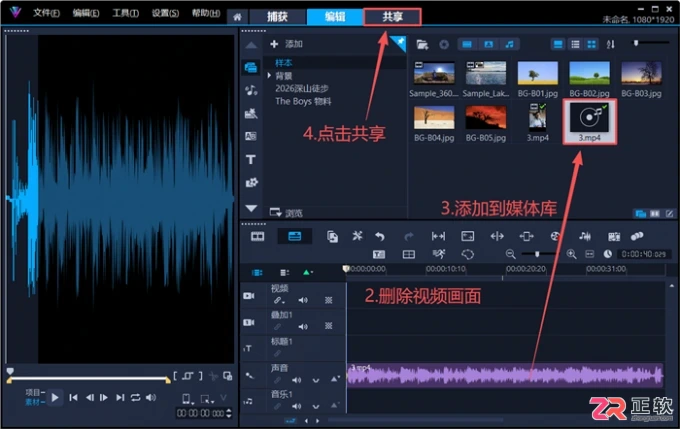The height and width of the screenshot is (429, 680).
Task: Jump to the start of the clip
Action: (x=73, y=397)
